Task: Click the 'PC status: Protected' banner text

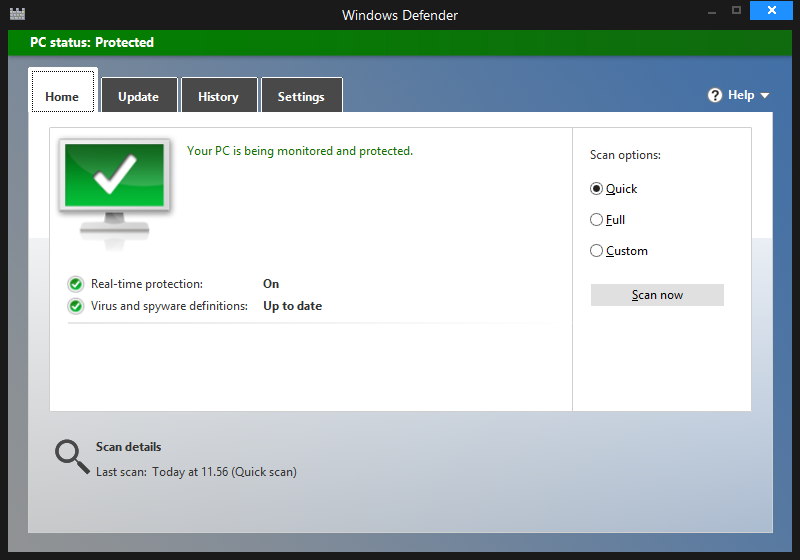Action: click(x=92, y=42)
